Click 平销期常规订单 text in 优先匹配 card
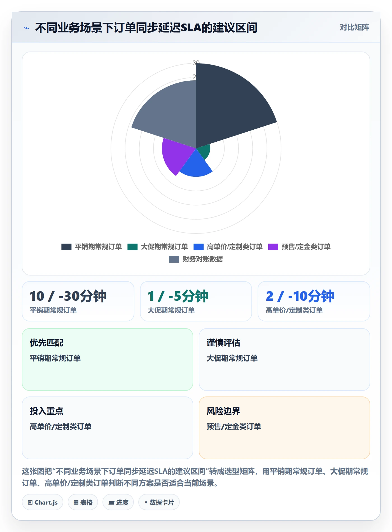 tap(55, 358)
